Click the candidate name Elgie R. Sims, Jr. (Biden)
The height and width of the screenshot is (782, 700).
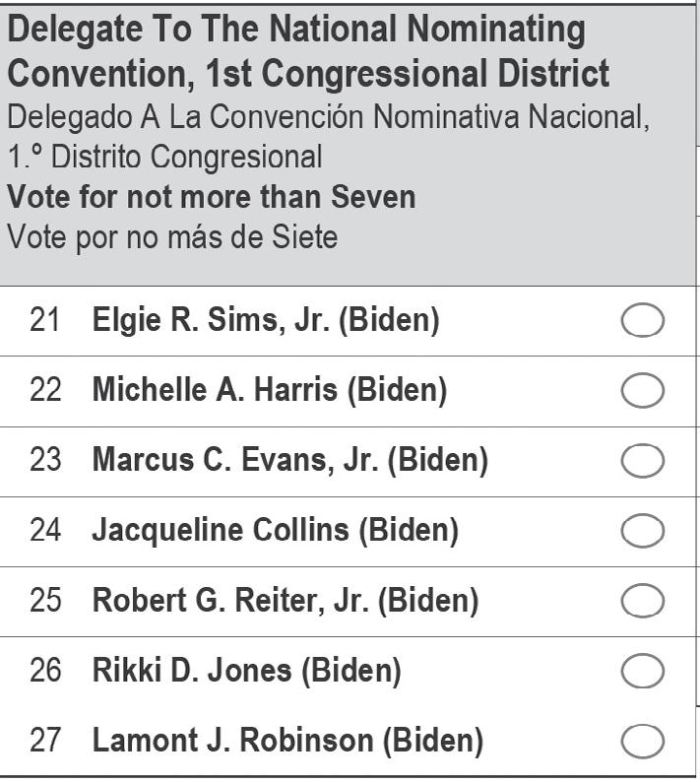click(266, 321)
